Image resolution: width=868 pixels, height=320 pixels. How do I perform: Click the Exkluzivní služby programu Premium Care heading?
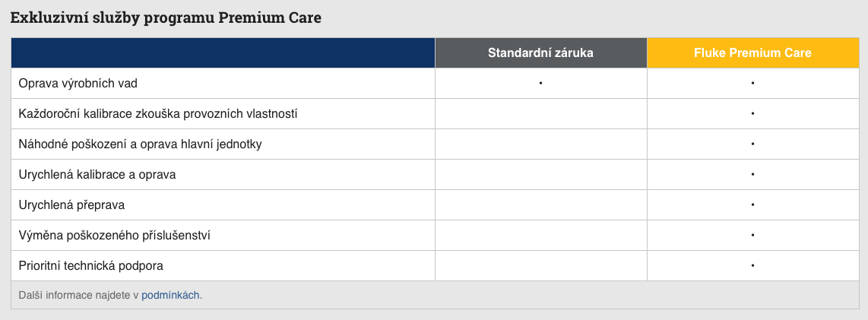(166, 17)
